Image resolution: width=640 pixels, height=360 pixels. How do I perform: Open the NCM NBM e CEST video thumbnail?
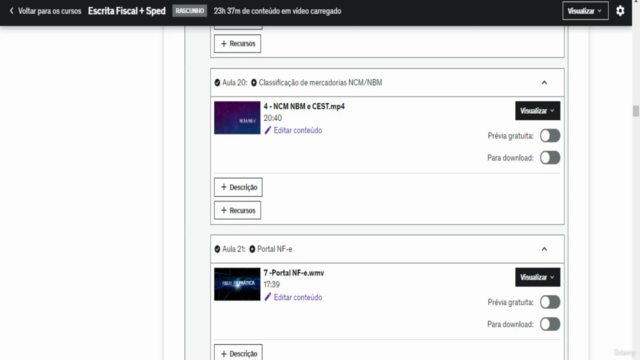(237, 118)
